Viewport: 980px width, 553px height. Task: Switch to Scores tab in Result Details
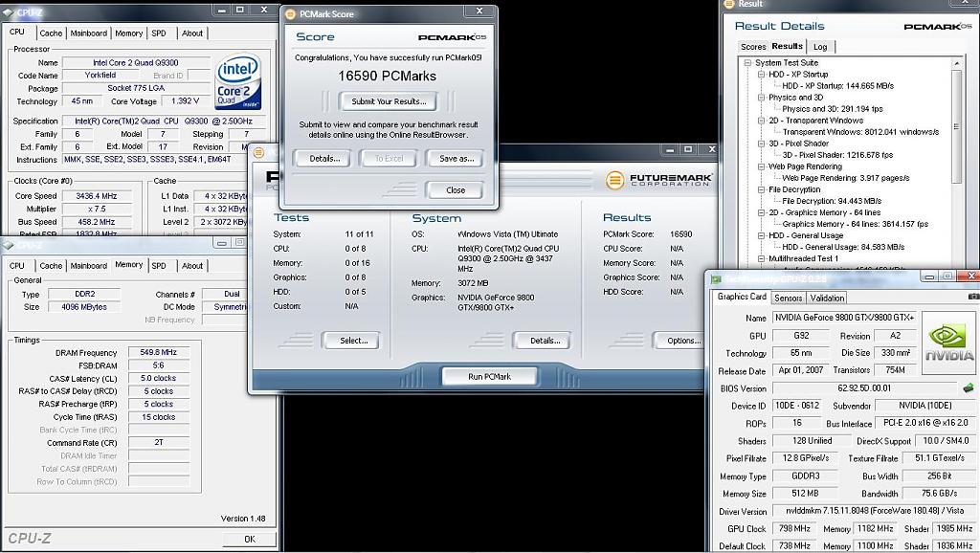pos(753,47)
